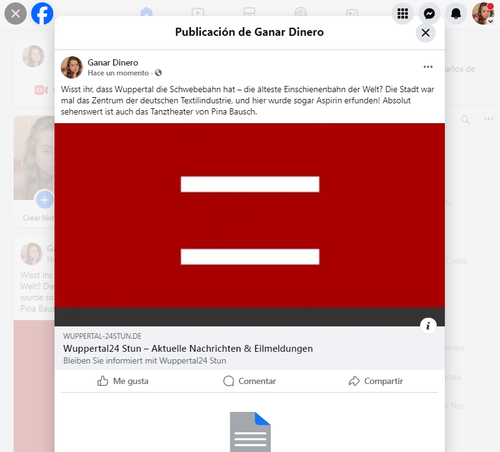Share the post with Compartir
Screen dimensions: 500x452
click(376, 381)
